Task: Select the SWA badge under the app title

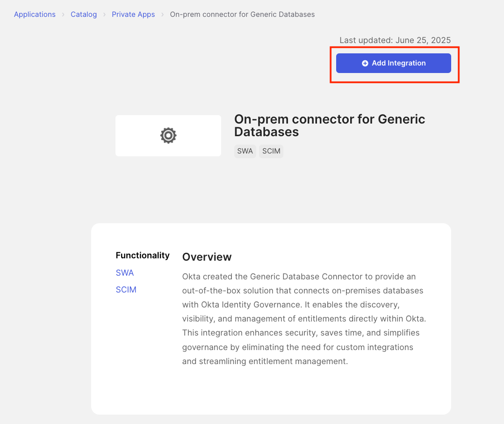Action: [245, 151]
